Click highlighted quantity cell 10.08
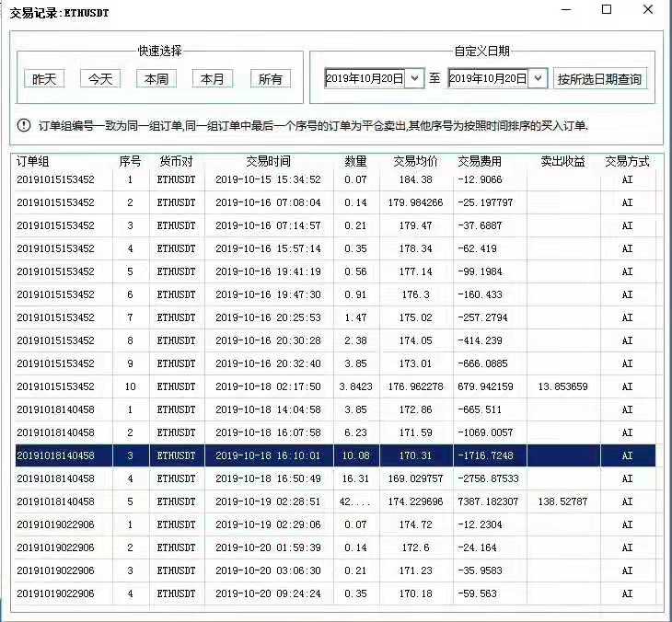This screenshot has height=622, width=672. point(355,455)
